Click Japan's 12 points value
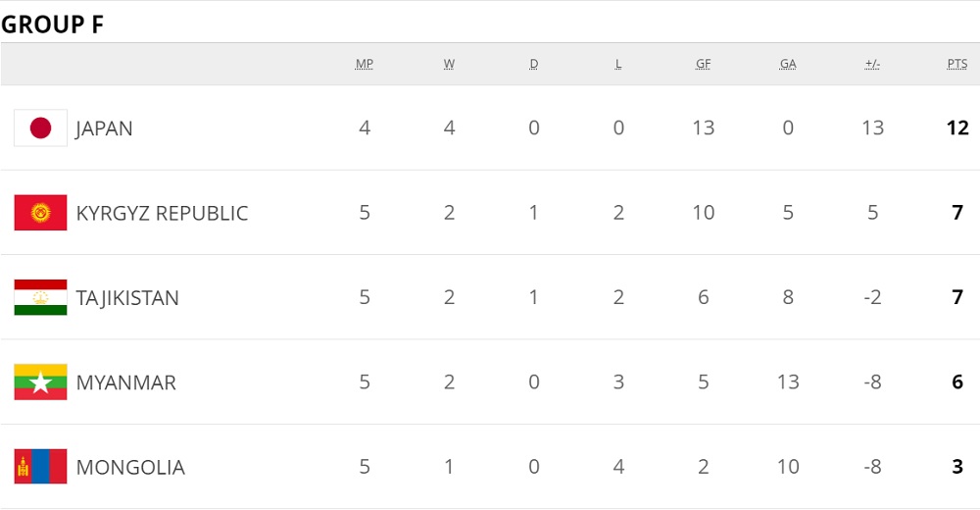The image size is (980, 510). tap(957, 127)
